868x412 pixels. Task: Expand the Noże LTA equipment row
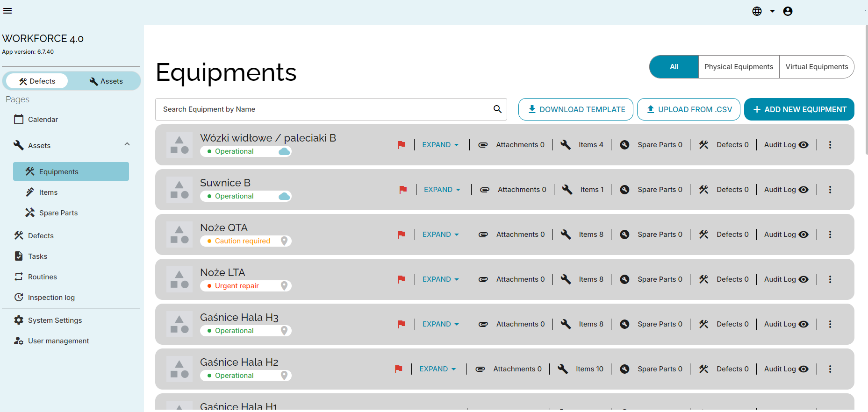(x=440, y=279)
